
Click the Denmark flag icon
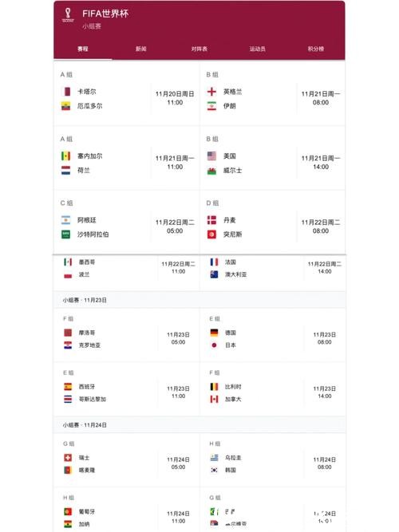[211, 220]
